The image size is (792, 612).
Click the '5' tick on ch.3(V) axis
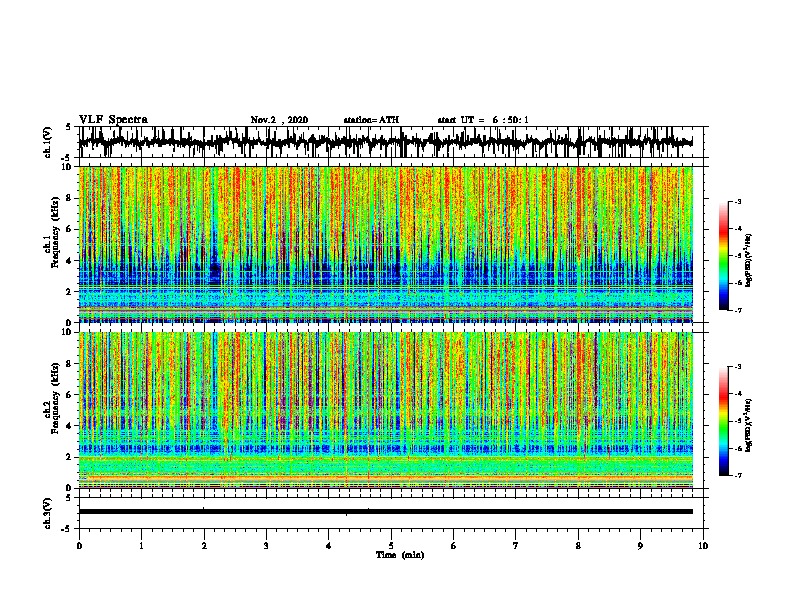tap(69, 498)
